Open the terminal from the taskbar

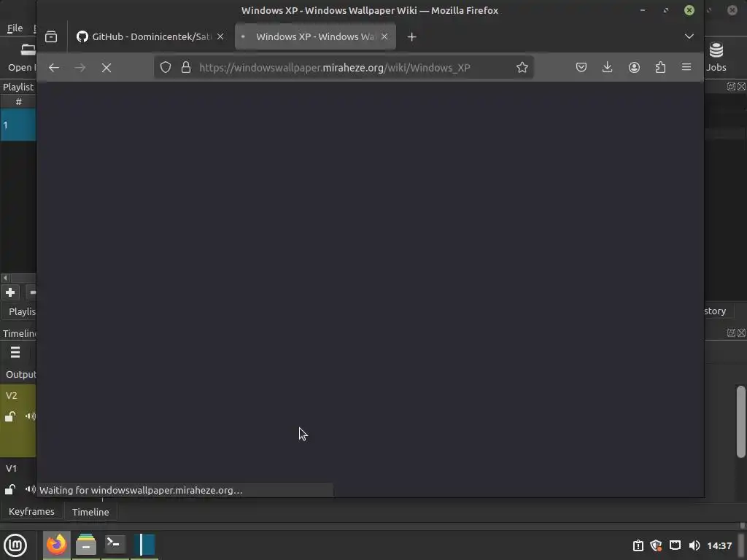pyautogui.click(x=115, y=545)
